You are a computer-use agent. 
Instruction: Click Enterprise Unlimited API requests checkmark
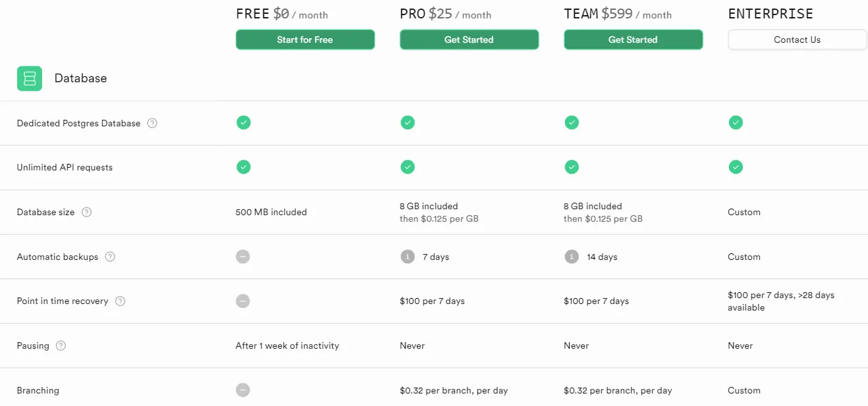pyautogui.click(x=736, y=167)
